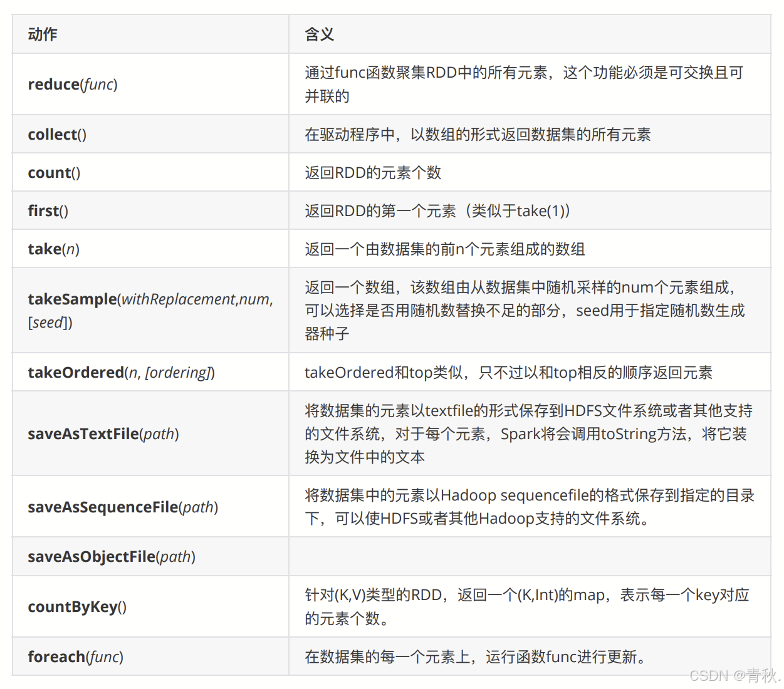The image size is (784, 689).
Task: Select the collect() action cell
Action: (57, 135)
